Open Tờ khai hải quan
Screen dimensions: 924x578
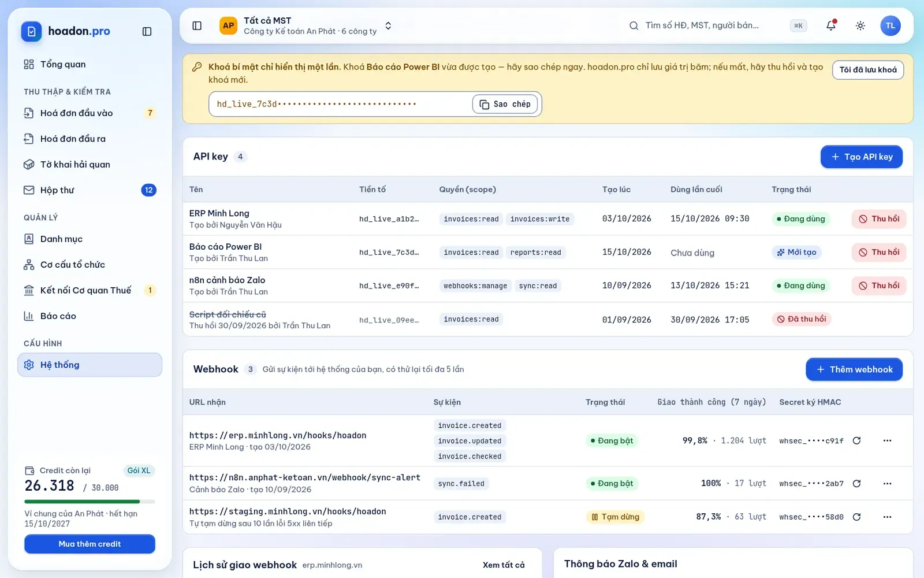coord(90,164)
